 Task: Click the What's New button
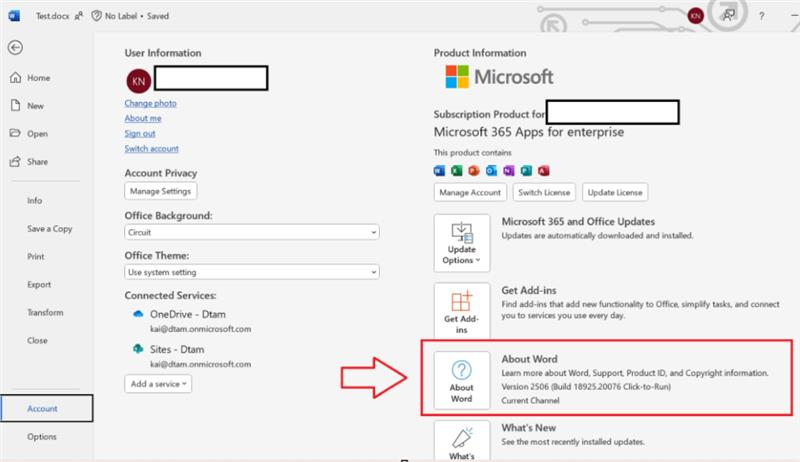coord(462,441)
